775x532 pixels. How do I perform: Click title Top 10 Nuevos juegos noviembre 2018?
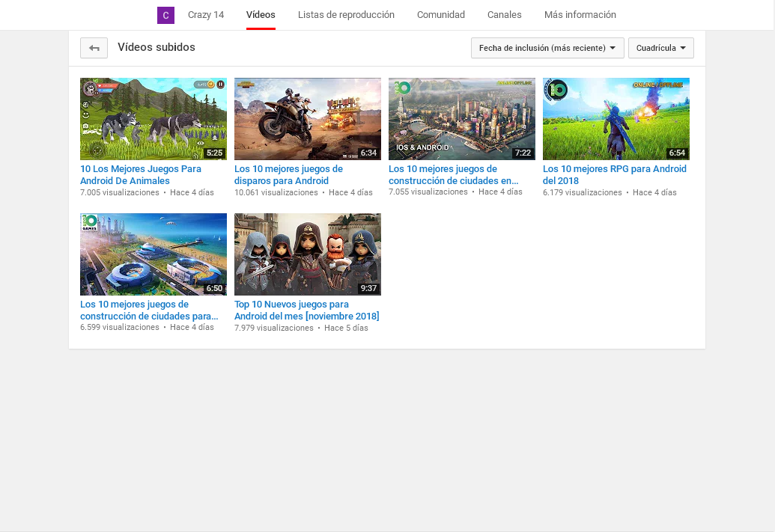[306, 311]
